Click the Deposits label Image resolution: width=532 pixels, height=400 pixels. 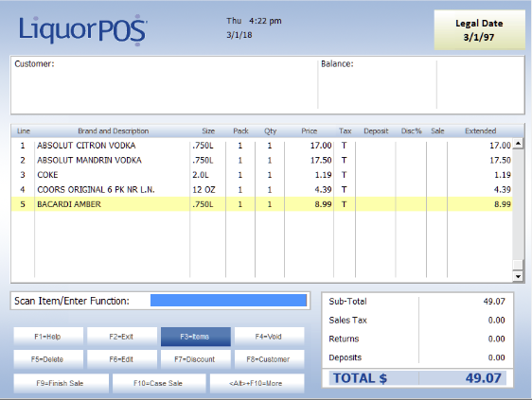(346, 357)
